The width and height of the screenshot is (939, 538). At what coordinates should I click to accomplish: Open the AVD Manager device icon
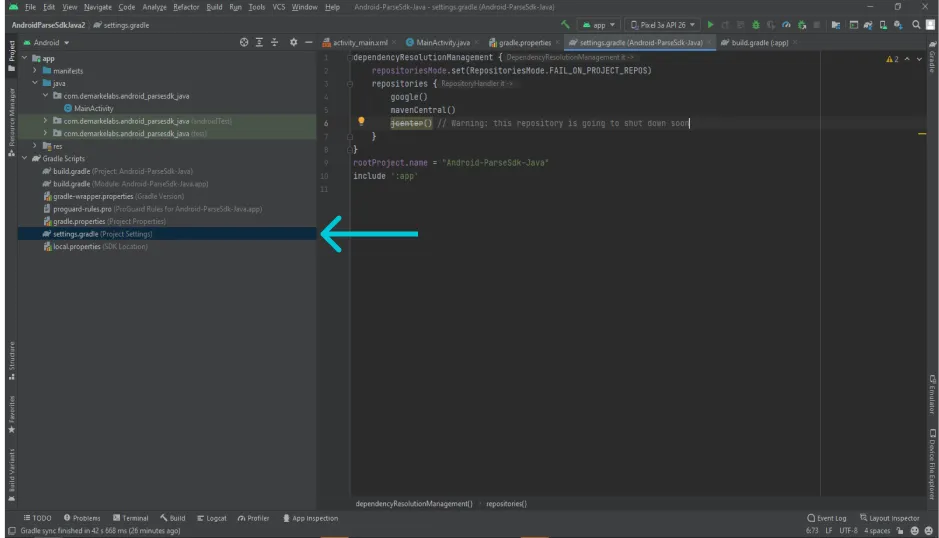883,25
